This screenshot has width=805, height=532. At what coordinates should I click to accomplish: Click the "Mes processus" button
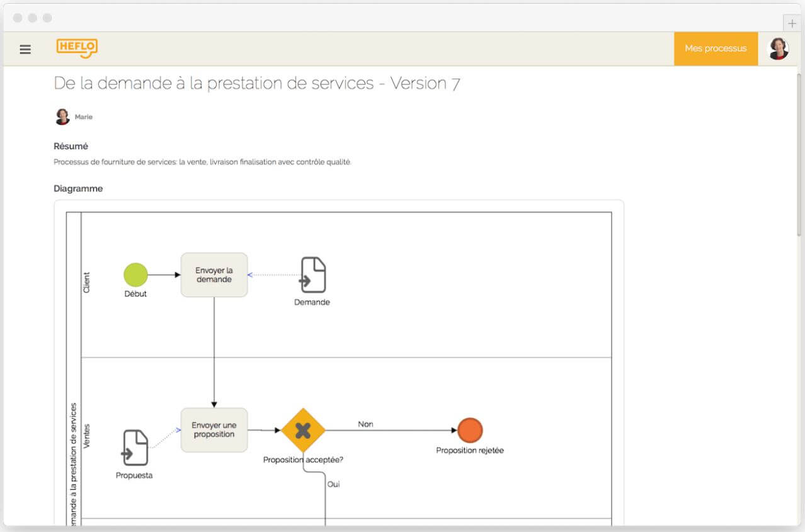pos(716,48)
